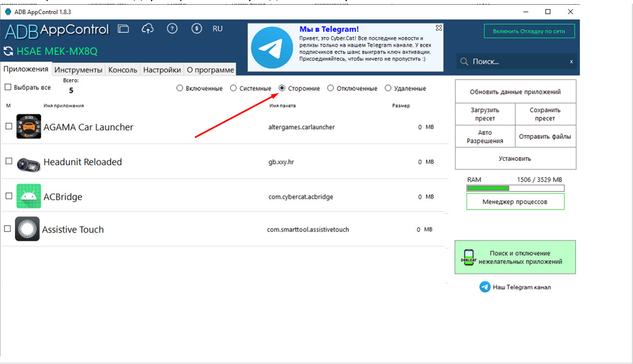Sort by Размер column header
633x364 pixels.
[401, 106]
